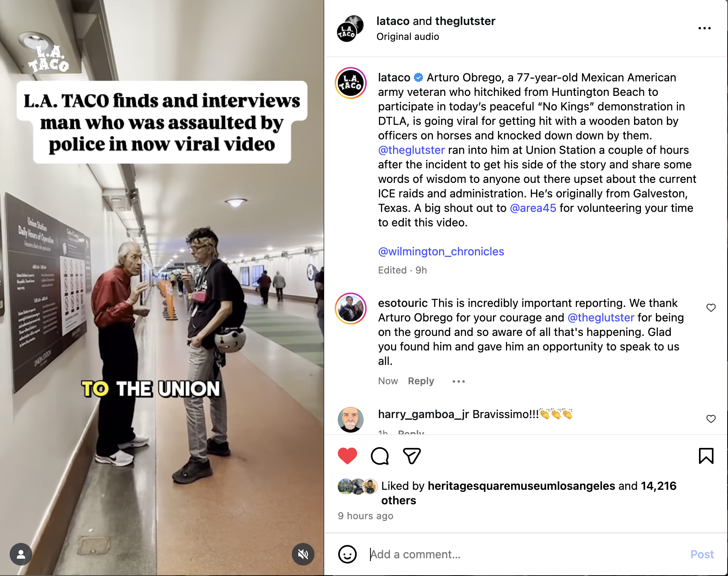Show tagged people icon on the video
Image resolution: width=728 pixels, height=576 pixels.
(21, 554)
